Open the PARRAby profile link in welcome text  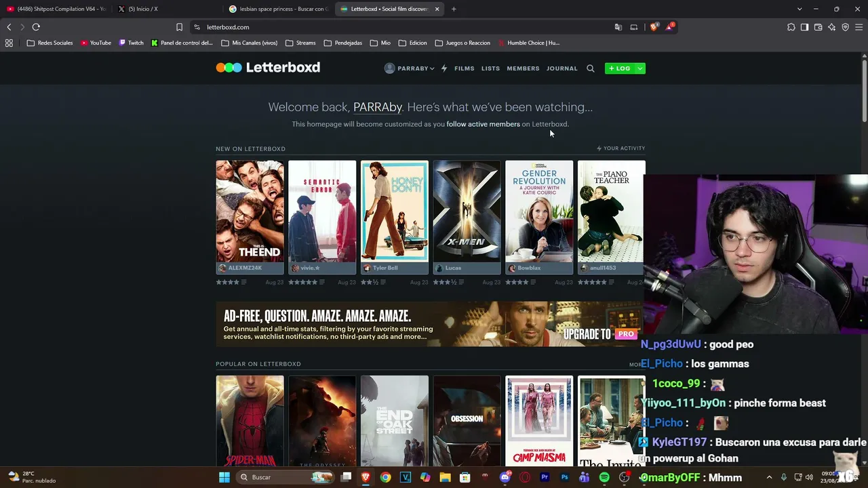point(378,107)
